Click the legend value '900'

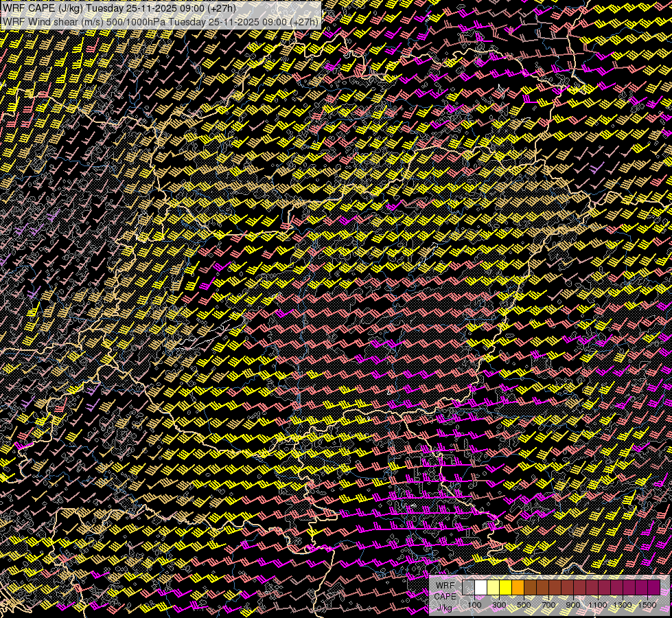(573, 605)
